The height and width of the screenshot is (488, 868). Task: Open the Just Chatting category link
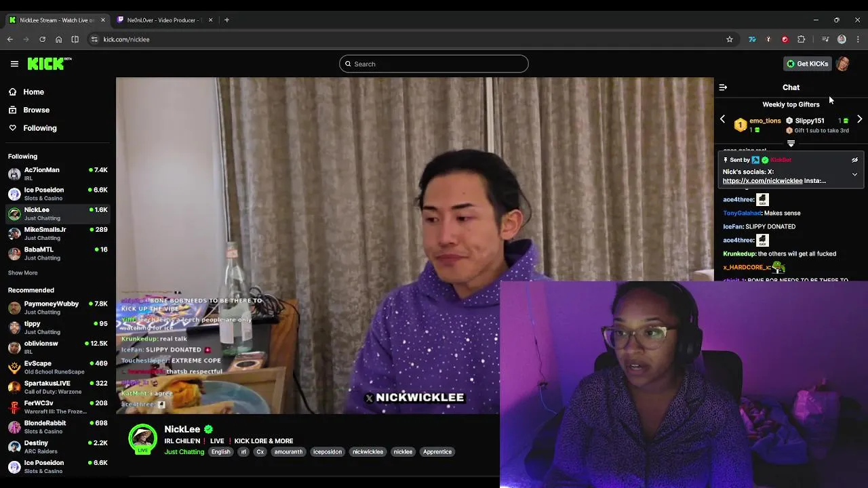coord(184,451)
